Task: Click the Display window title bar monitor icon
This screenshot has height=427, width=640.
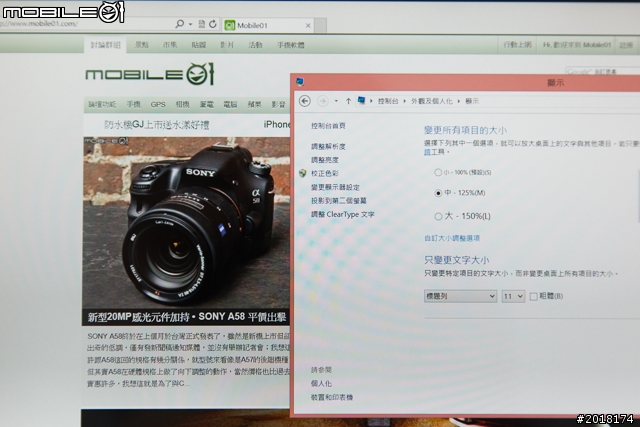Action: tap(300, 82)
